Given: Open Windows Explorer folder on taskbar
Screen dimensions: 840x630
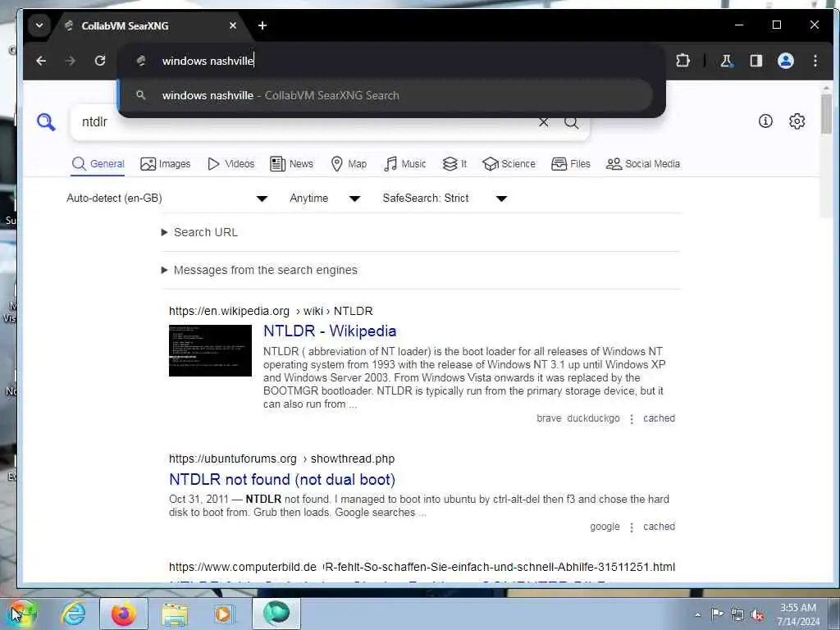Looking at the screenshot, I should tap(176, 614).
